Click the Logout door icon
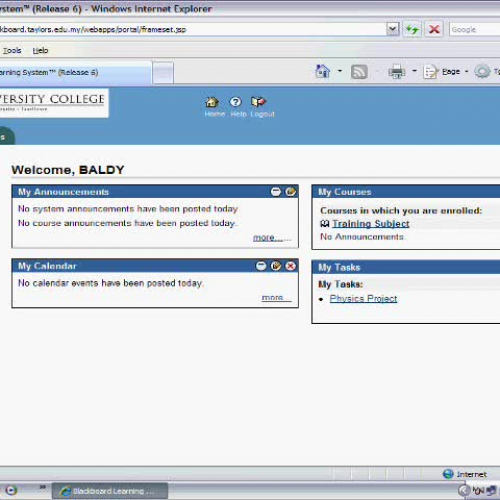500x500 pixels. pyautogui.click(x=259, y=102)
